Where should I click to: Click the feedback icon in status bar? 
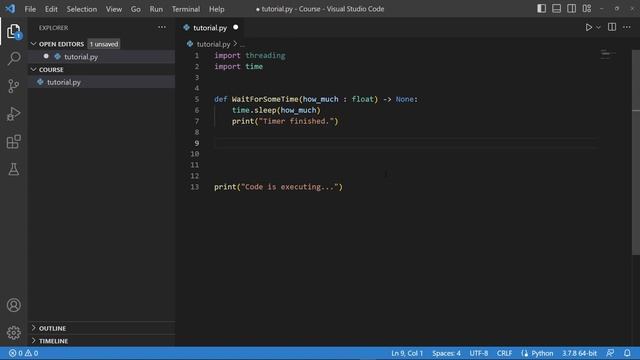[610, 353]
